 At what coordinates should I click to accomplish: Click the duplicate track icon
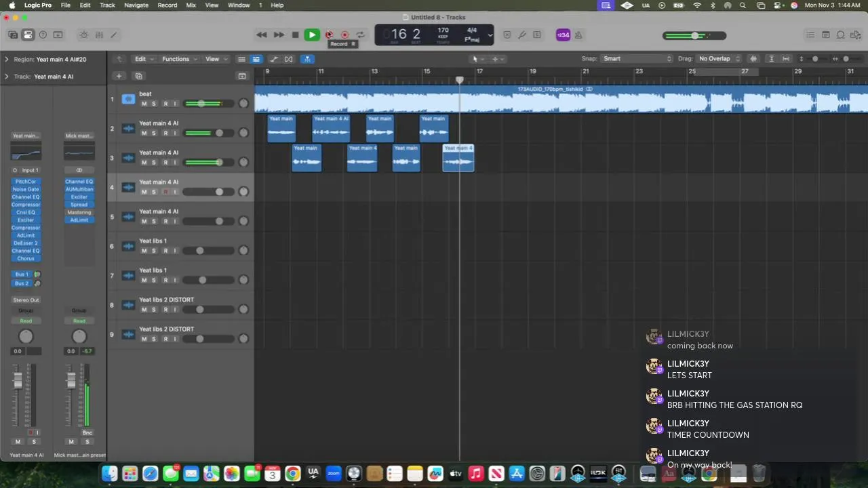[x=138, y=76]
